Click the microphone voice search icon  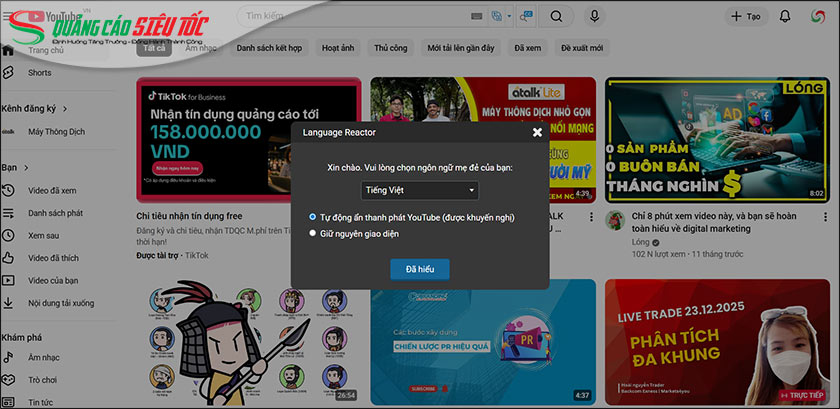tap(595, 17)
